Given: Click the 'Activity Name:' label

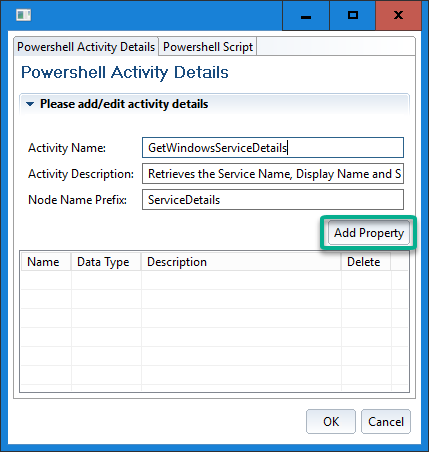Looking at the screenshot, I should tap(67, 148).
